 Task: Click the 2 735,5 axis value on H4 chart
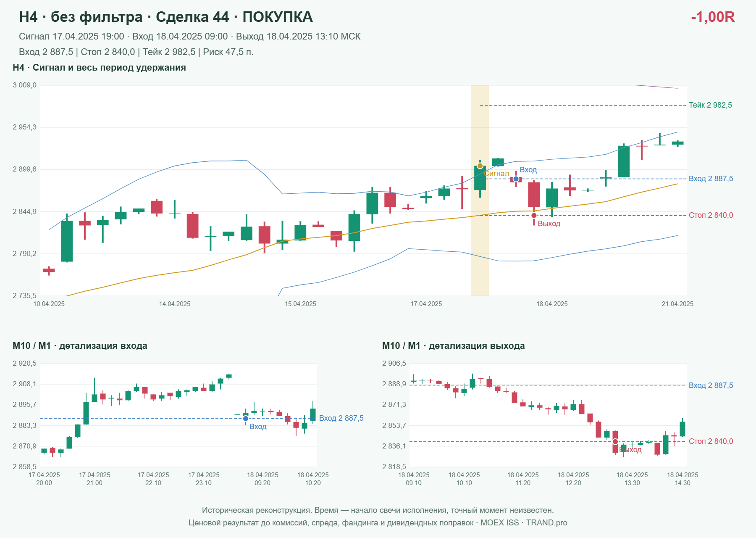tap(24, 295)
